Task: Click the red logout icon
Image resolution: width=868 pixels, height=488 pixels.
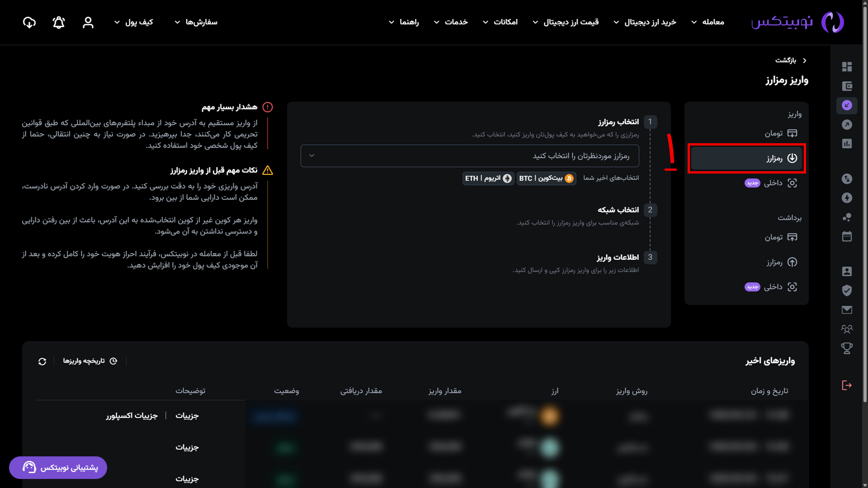Action: [x=847, y=385]
